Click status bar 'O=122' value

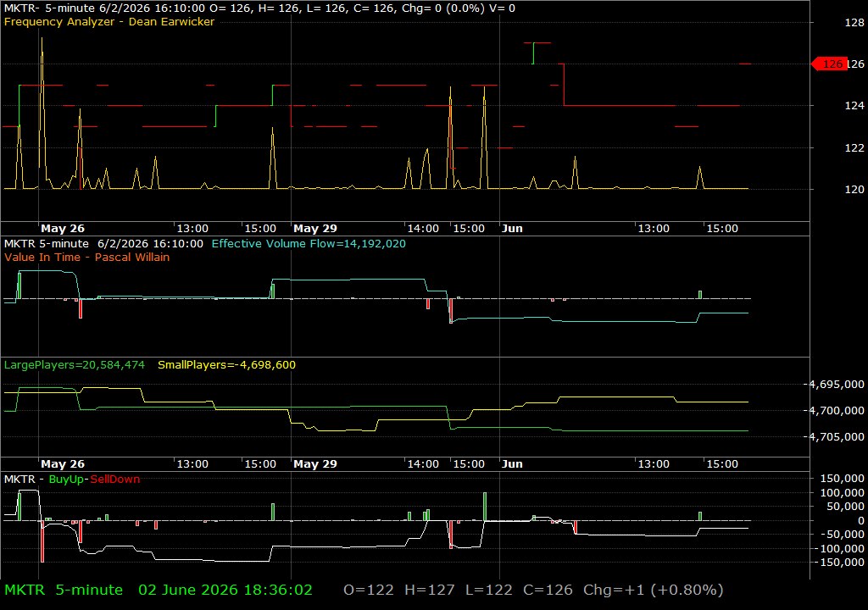369,590
